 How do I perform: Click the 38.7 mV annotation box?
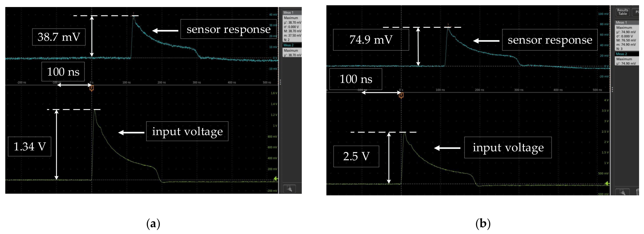(x=59, y=37)
